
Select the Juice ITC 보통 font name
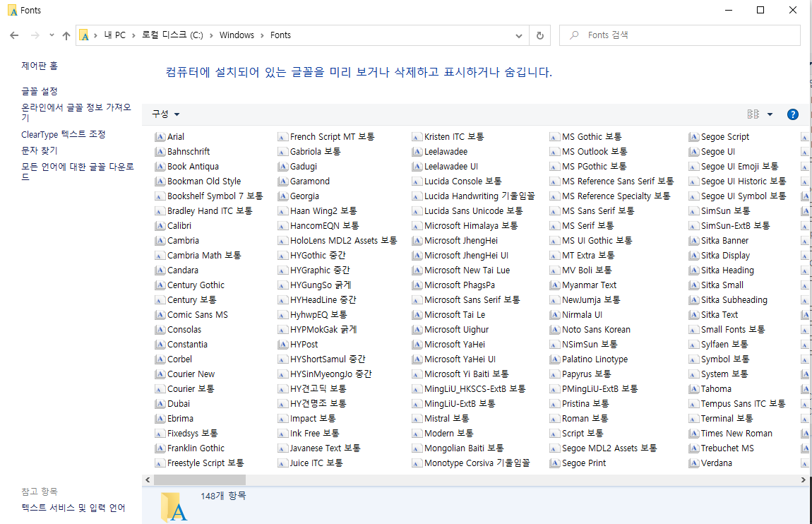[316, 463]
